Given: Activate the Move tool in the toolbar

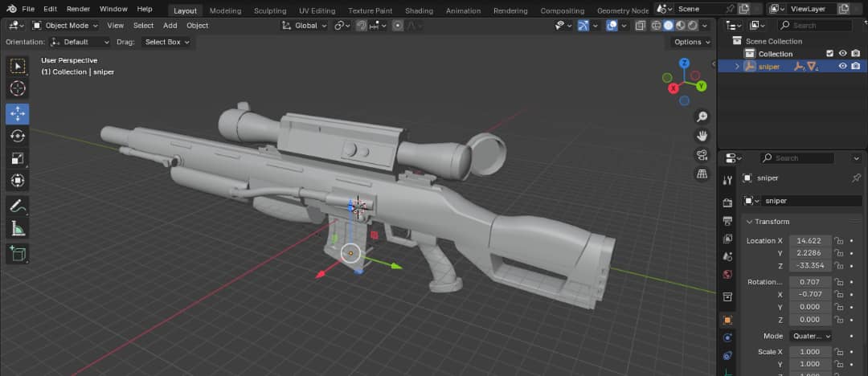Looking at the screenshot, I should 18,114.
